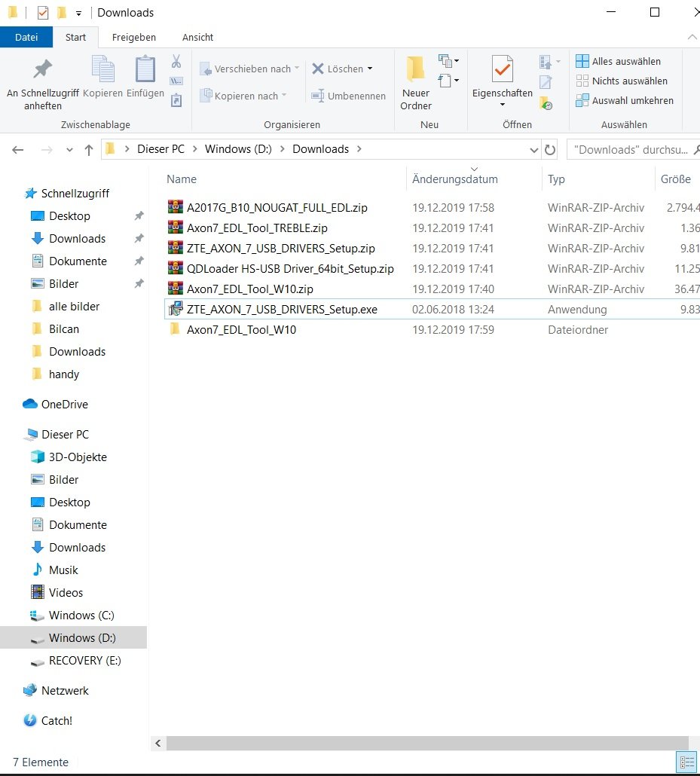Refresh the Downloads folder view
Screen dimensions: 700x776
coord(549,149)
